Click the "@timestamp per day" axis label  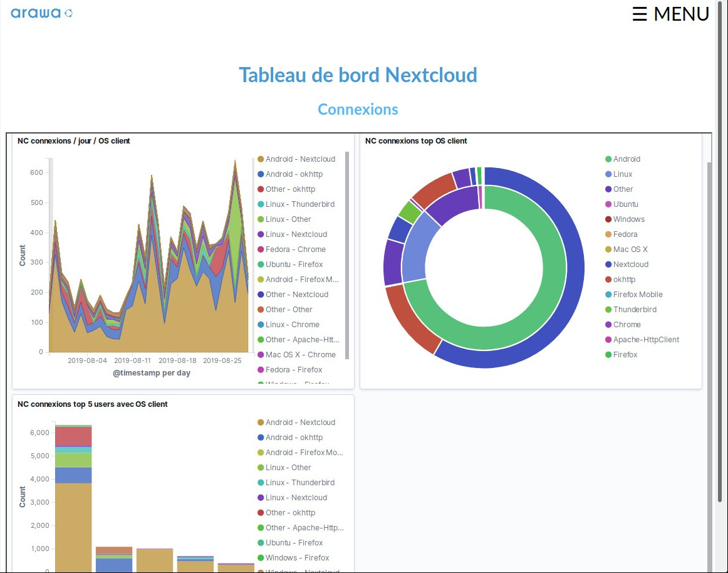[152, 373]
